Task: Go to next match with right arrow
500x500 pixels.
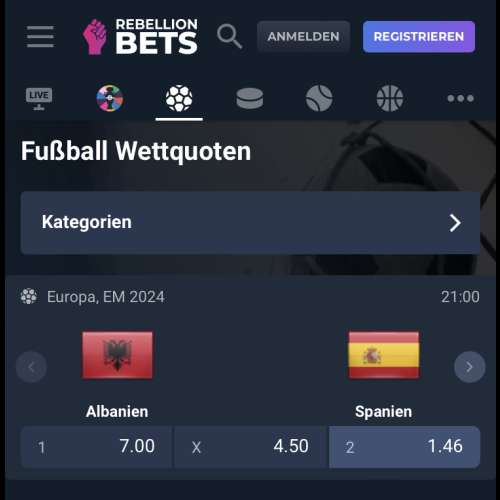Action: coord(470,367)
